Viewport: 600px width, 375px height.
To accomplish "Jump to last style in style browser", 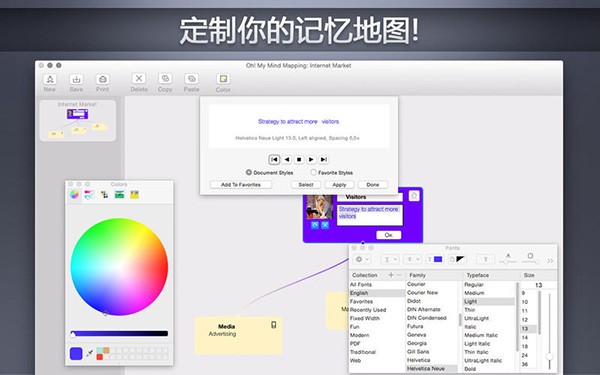I will click(324, 160).
